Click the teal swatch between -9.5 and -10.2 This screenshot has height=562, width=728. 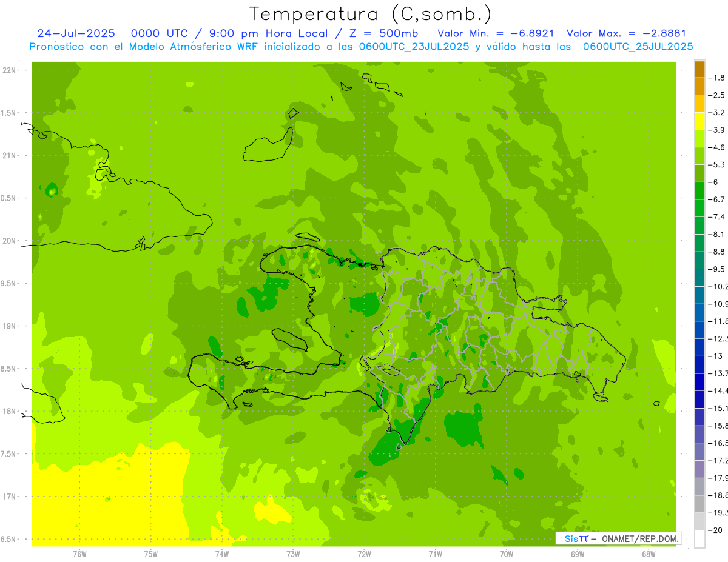[x=699, y=278]
